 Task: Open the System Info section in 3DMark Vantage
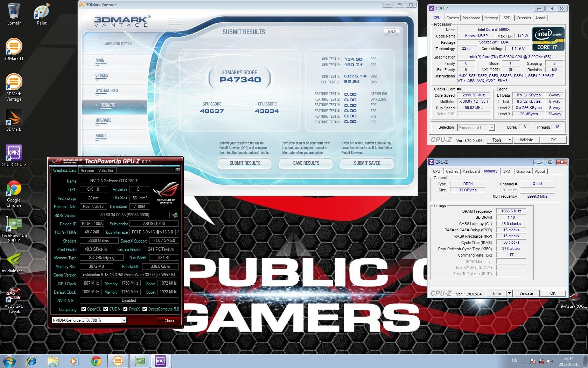[114, 91]
